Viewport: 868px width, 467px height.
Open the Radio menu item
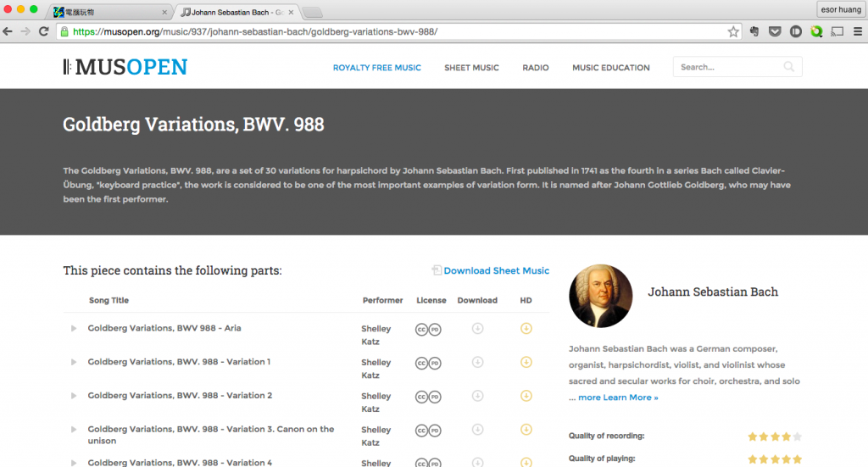(536, 68)
